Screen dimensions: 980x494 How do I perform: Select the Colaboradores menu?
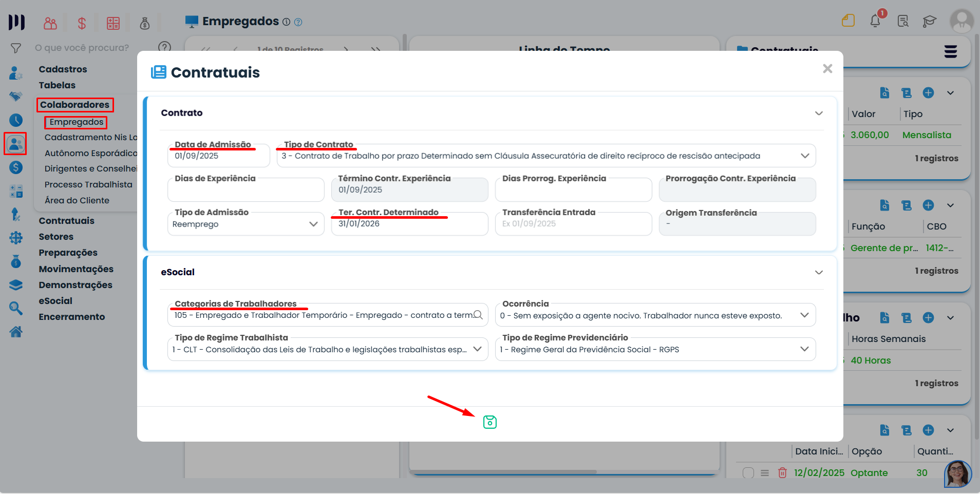[74, 105]
